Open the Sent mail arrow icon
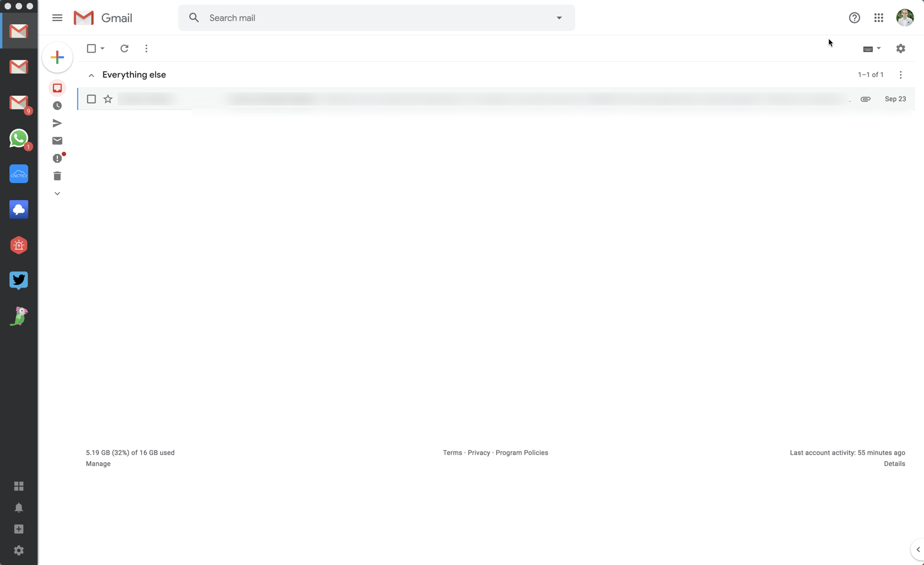The width and height of the screenshot is (924, 565). (57, 123)
